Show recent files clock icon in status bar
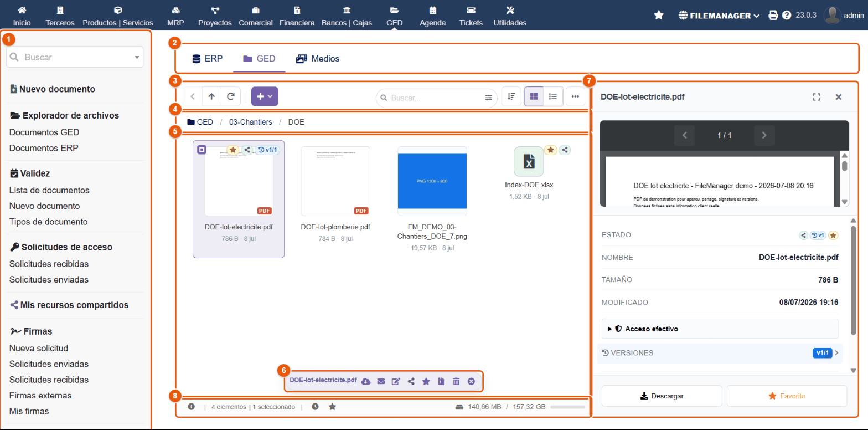The height and width of the screenshot is (430, 868). (x=315, y=406)
